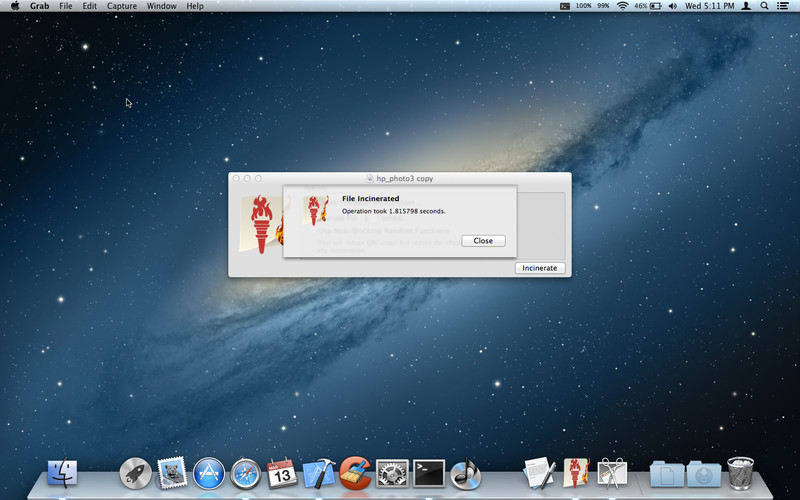800x500 pixels.
Task: Click the Wed 5:11 PM clock
Action: [x=709, y=6]
